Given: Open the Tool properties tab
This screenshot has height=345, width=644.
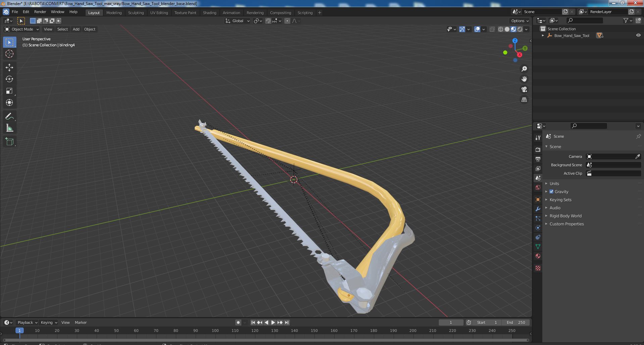Looking at the screenshot, I should point(538,137).
